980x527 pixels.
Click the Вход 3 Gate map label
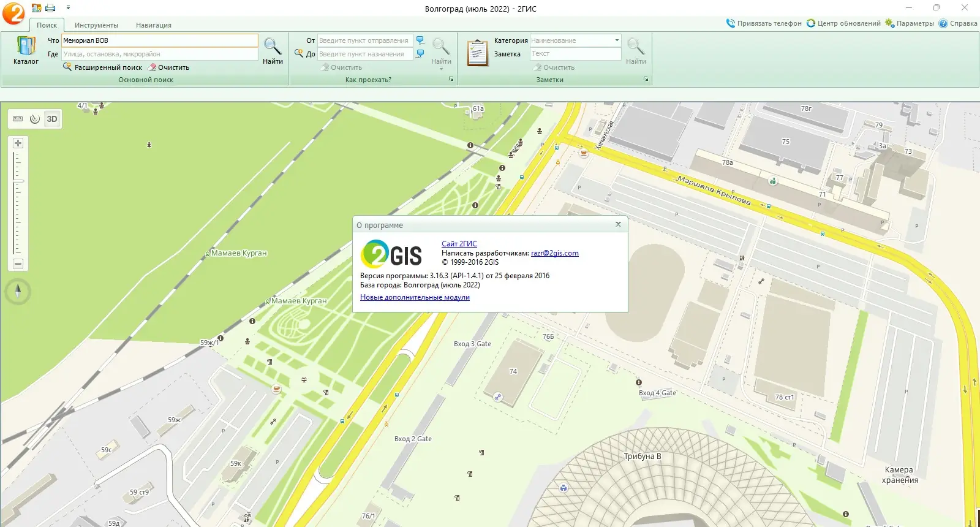472,344
